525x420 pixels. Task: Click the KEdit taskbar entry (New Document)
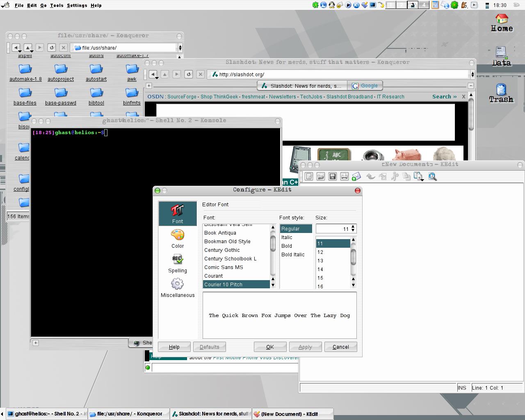292,414
